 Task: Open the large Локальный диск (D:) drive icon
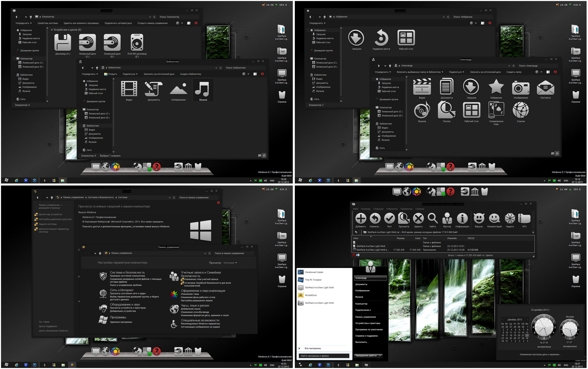112,46
